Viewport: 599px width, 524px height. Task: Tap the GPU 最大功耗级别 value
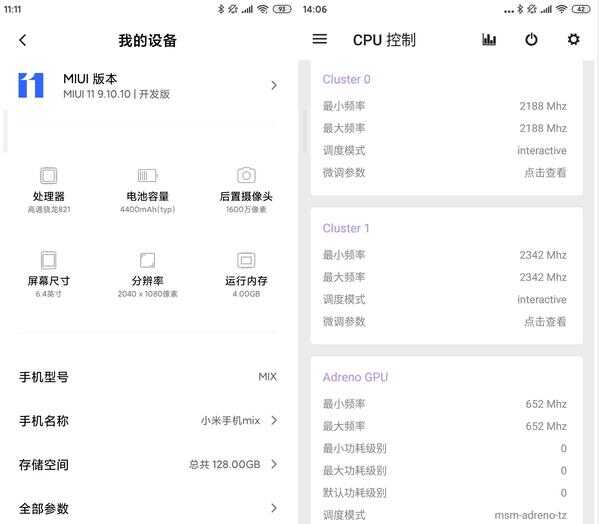[563, 470]
